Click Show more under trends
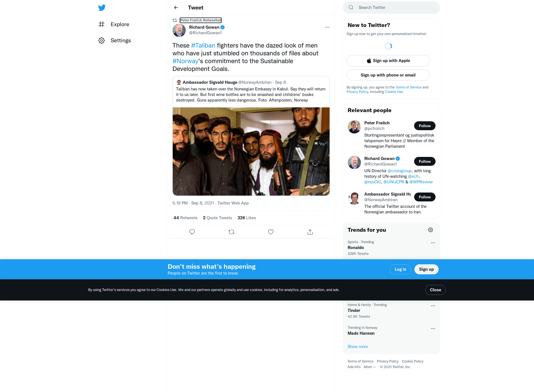Viewport: 534px width, 392px height. pos(358,347)
